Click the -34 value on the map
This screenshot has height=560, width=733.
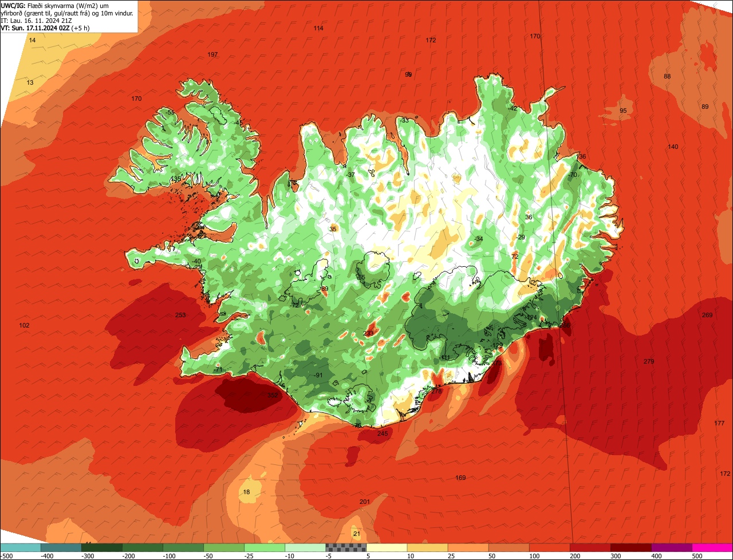479,239
